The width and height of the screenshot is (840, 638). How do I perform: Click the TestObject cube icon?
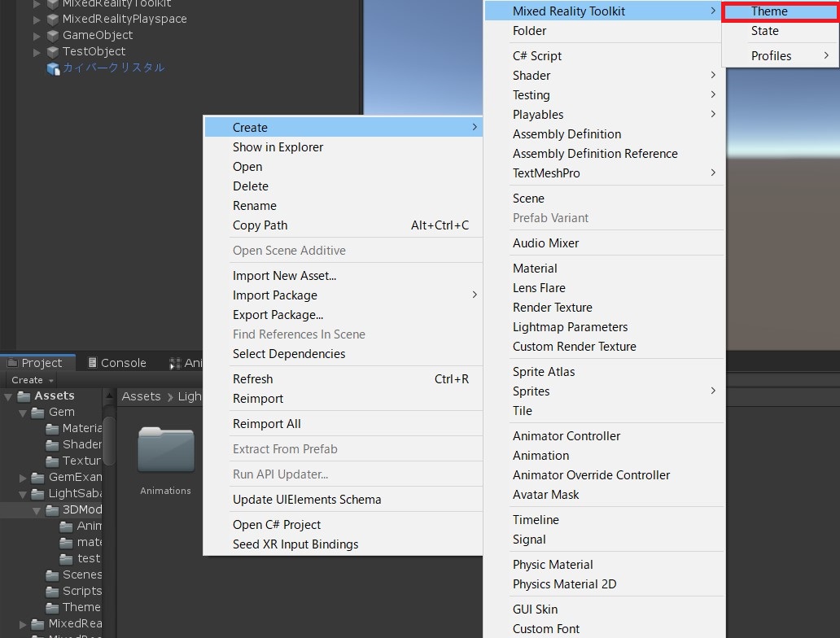click(x=52, y=52)
